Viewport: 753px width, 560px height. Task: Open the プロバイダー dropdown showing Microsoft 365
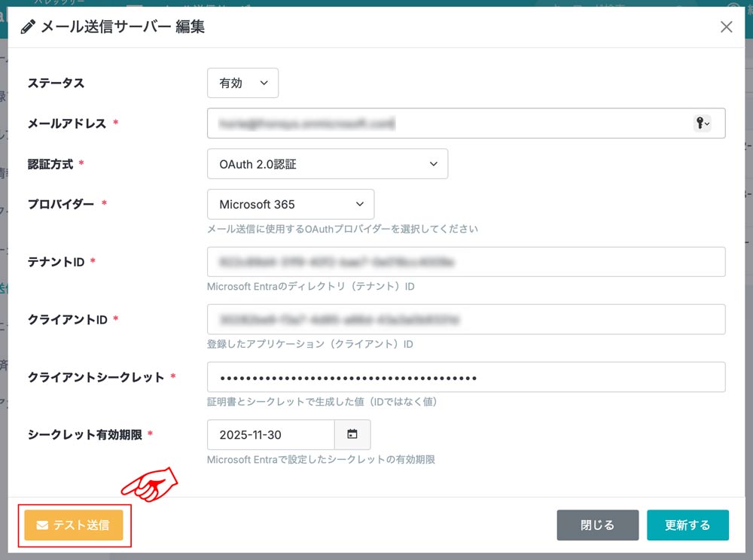point(290,204)
